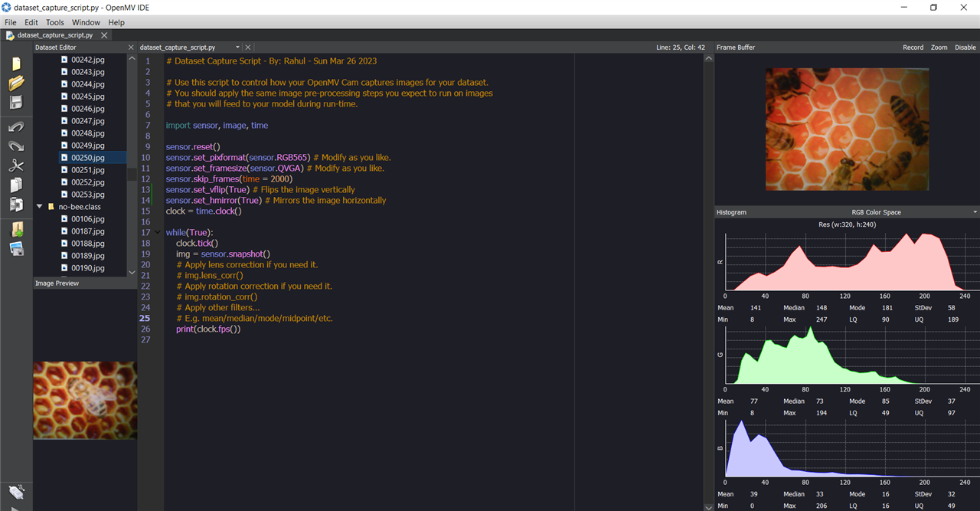Select 00246.jpg in the Dataset Editor
Viewport: 980px width, 511px height.
[x=87, y=109]
